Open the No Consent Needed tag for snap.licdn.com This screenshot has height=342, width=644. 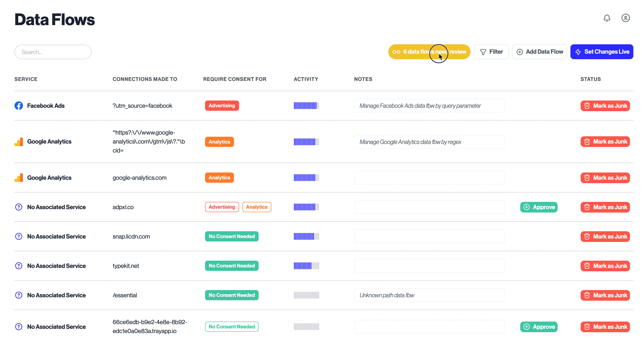[x=231, y=236]
